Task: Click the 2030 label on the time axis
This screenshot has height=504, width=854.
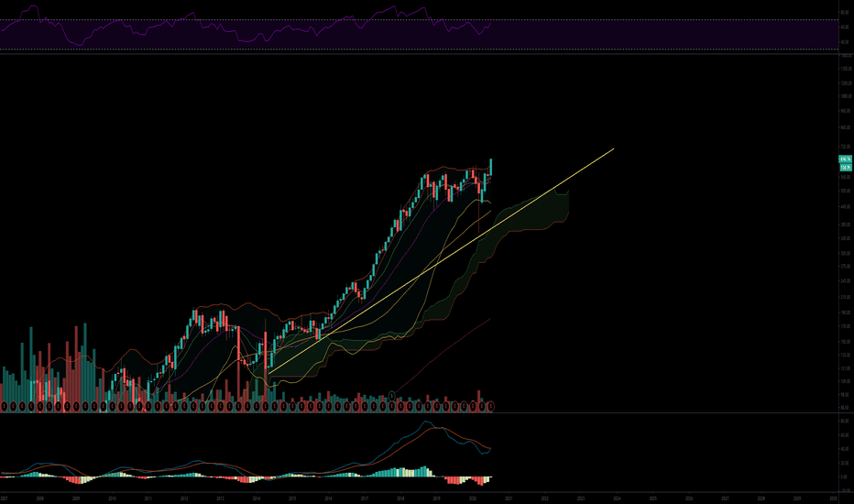Action: point(833,499)
